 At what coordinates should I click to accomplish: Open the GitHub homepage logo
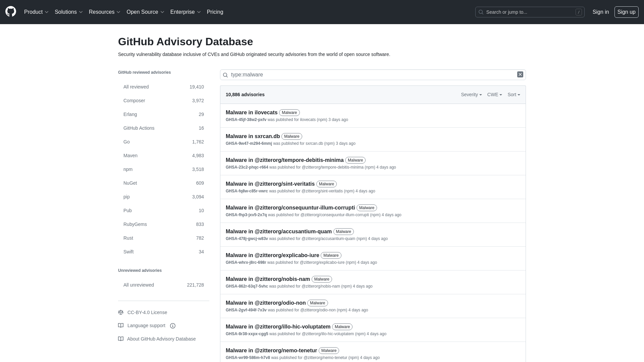(x=11, y=12)
